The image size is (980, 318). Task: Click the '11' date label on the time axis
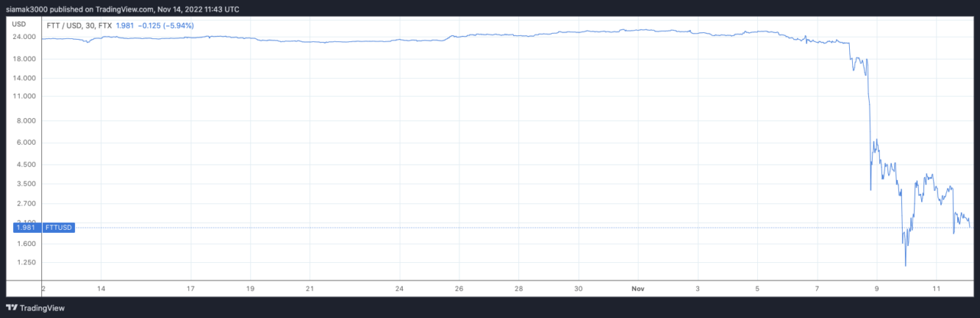(936, 289)
